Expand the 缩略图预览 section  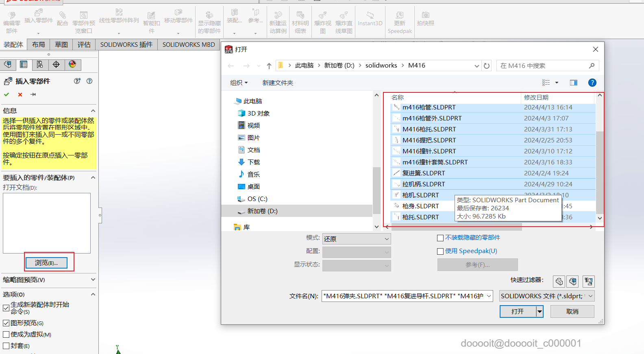coord(93,280)
